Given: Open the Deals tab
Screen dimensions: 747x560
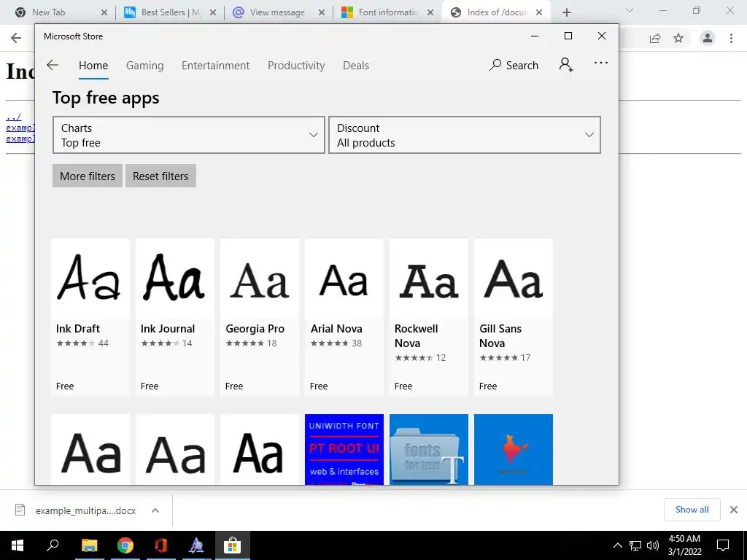Looking at the screenshot, I should point(356,65).
